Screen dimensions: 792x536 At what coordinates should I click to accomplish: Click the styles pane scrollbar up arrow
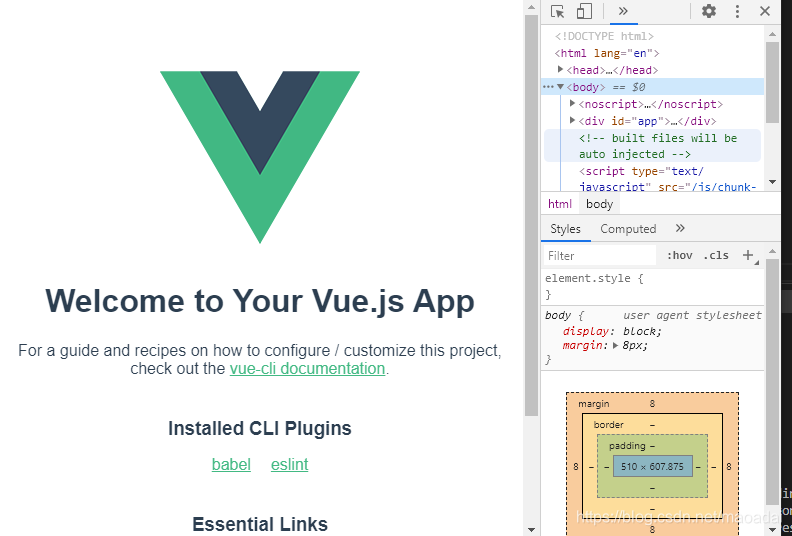click(772, 251)
